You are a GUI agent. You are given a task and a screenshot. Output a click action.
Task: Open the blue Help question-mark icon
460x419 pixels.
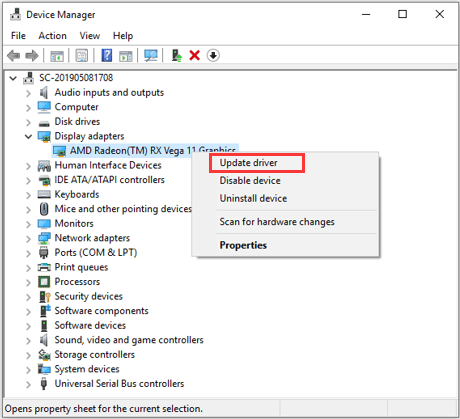click(x=107, y=55)
